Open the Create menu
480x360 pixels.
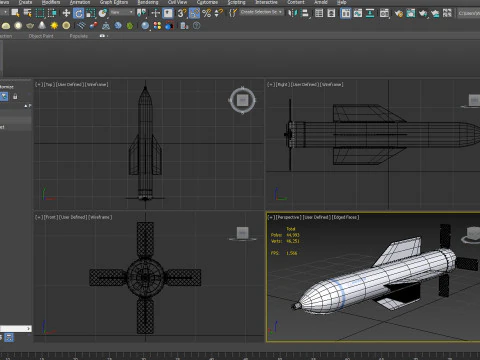[x=25, y=2]
